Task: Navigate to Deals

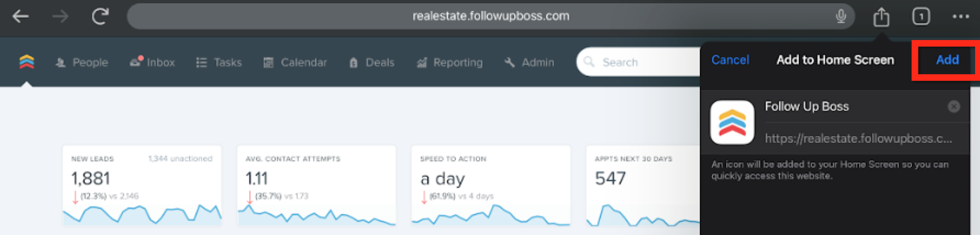Action: 372,63
